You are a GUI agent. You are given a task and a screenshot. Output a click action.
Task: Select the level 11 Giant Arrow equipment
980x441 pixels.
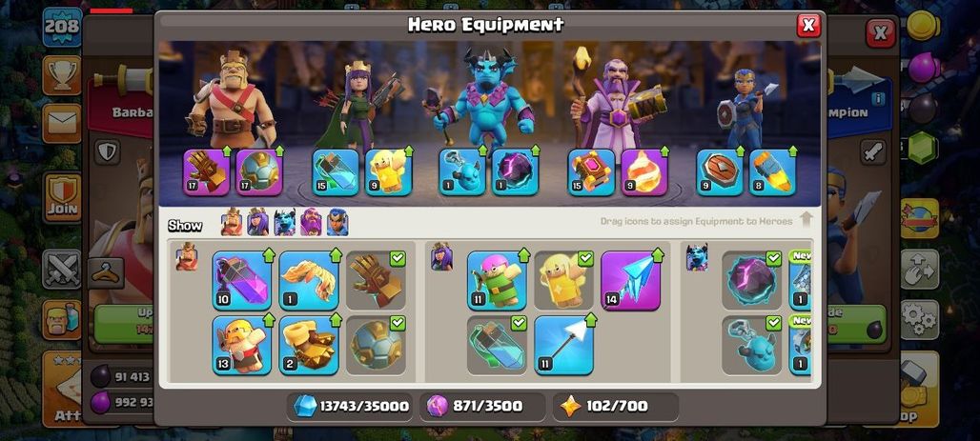pyautogui.click(x=563, y=346)
